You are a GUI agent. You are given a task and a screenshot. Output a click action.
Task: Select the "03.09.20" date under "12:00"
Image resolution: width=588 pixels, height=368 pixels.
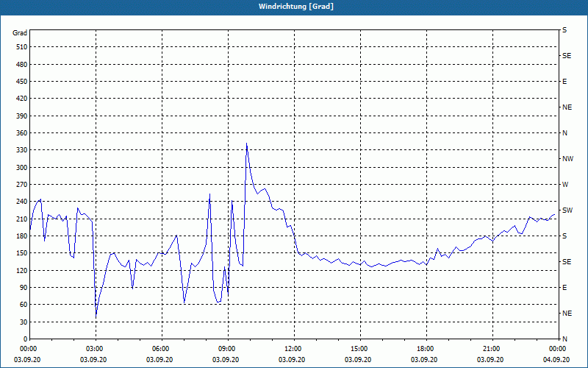coord(292,360)
